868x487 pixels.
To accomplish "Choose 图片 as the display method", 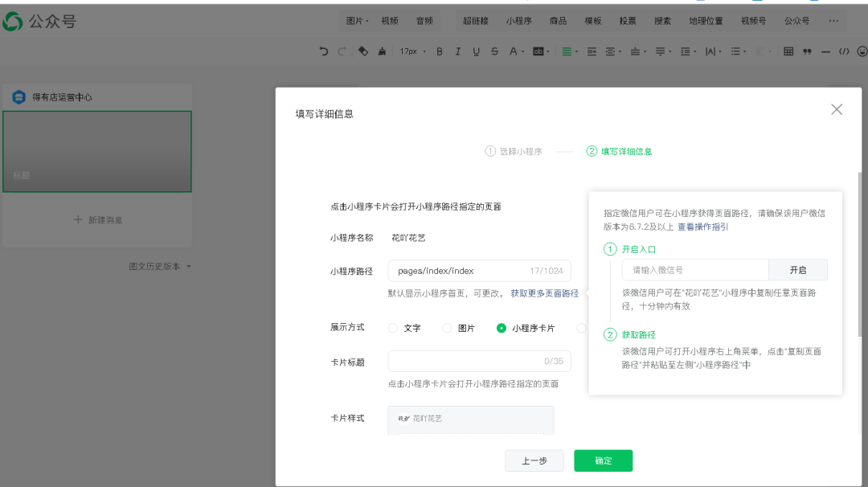I will click(x=447, y=327).
